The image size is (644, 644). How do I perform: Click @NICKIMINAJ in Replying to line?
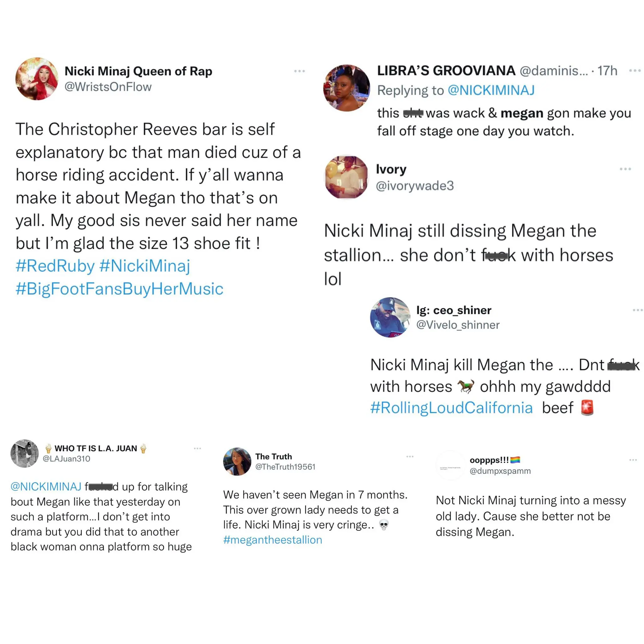point(491,90)
